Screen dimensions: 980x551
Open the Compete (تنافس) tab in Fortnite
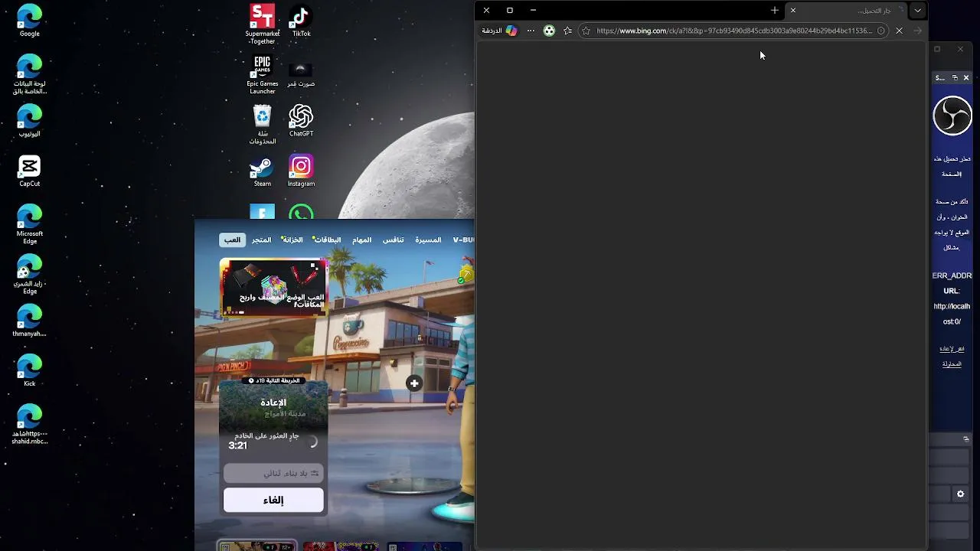394,240
